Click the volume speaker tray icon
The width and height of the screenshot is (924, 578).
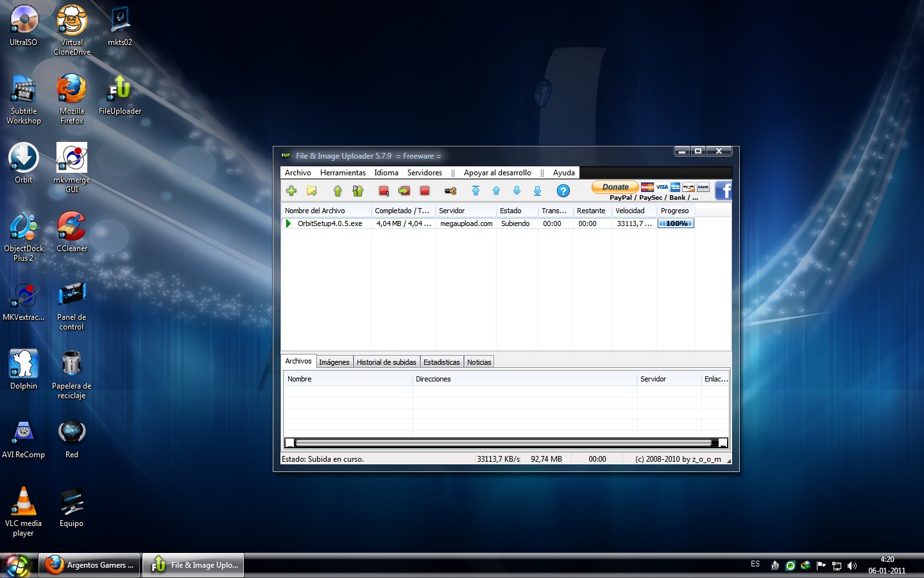tap(852, 566)
